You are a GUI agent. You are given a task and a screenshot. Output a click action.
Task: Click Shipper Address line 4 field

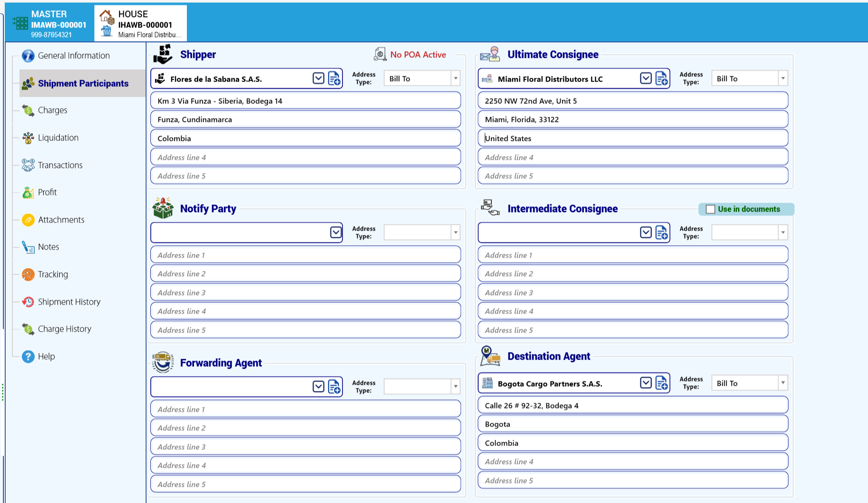pos(305,157)
